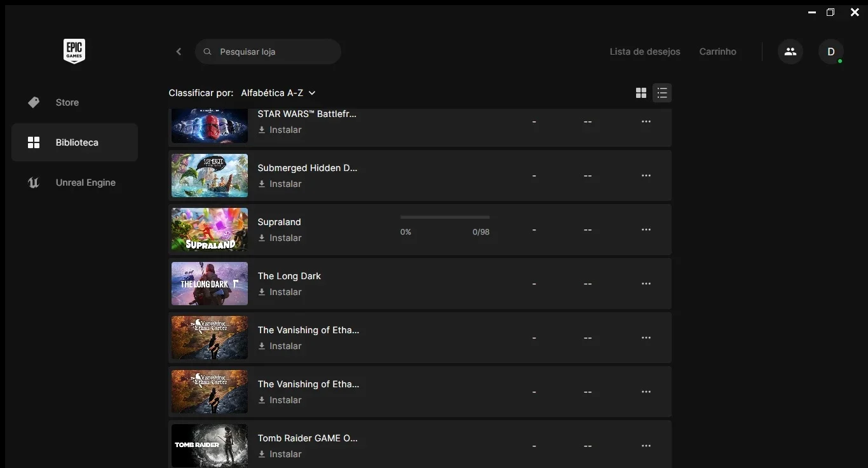Go back with the arrow beside search
This screenshot has height=468, width=868.
[x=179, y=52]
